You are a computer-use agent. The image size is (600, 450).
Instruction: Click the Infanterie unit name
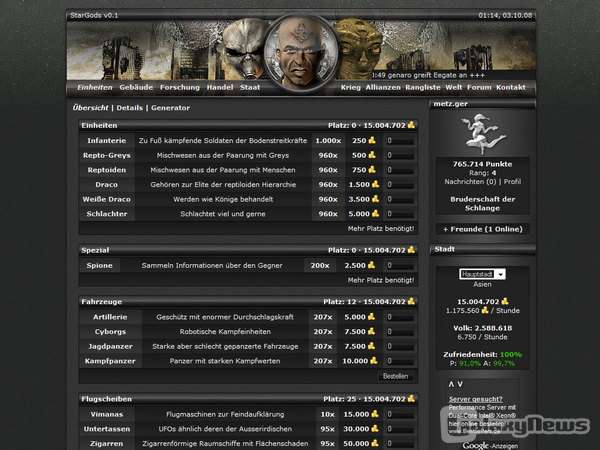tap(107, 141)
